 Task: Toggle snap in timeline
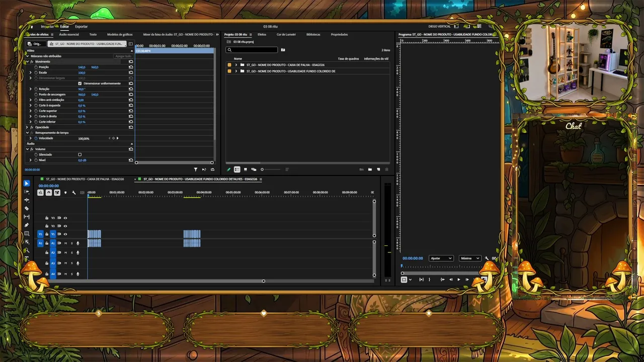click(49, 193)
